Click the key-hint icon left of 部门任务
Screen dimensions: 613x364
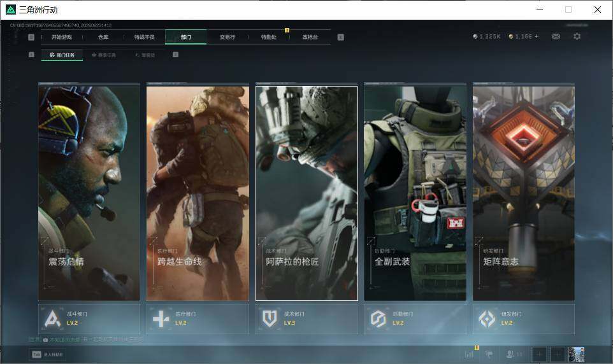[x=31, y=55]
